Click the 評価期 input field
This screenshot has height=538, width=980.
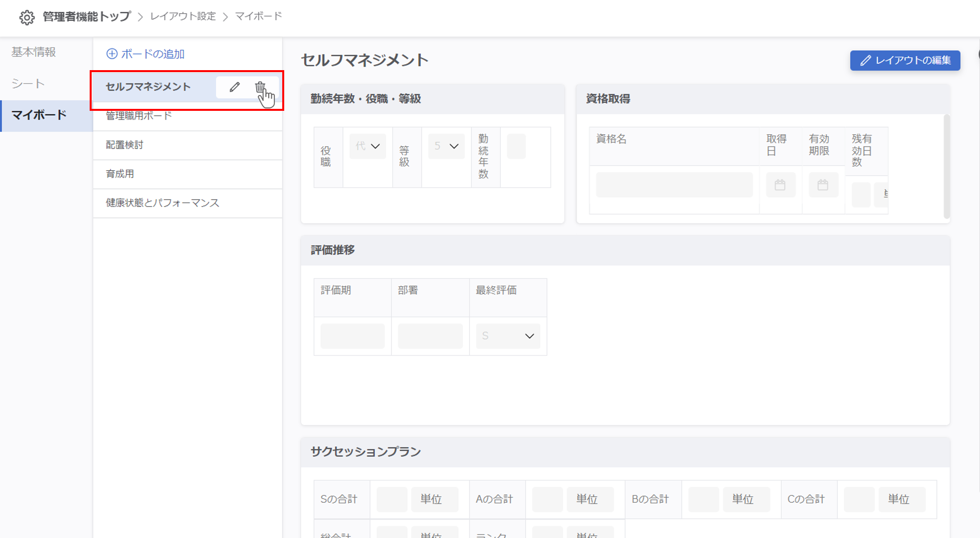click(x=352, y=336)
